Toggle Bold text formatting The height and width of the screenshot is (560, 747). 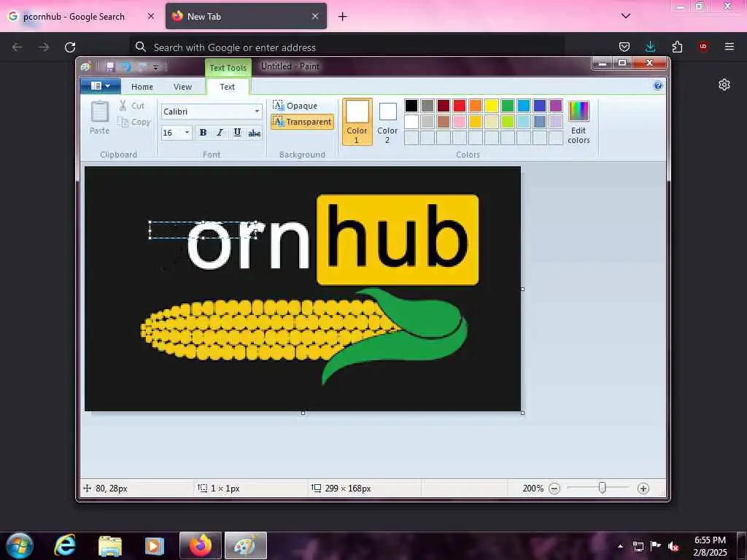pos(203,133)
